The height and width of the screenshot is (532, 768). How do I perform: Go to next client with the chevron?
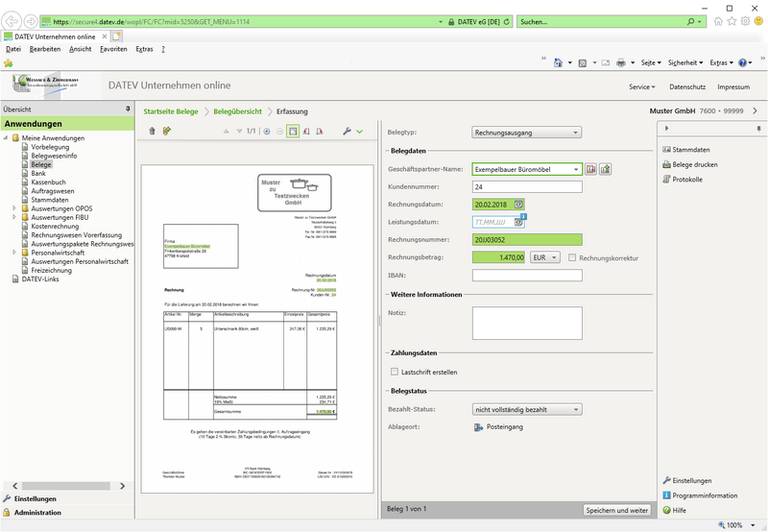(756, 111)
